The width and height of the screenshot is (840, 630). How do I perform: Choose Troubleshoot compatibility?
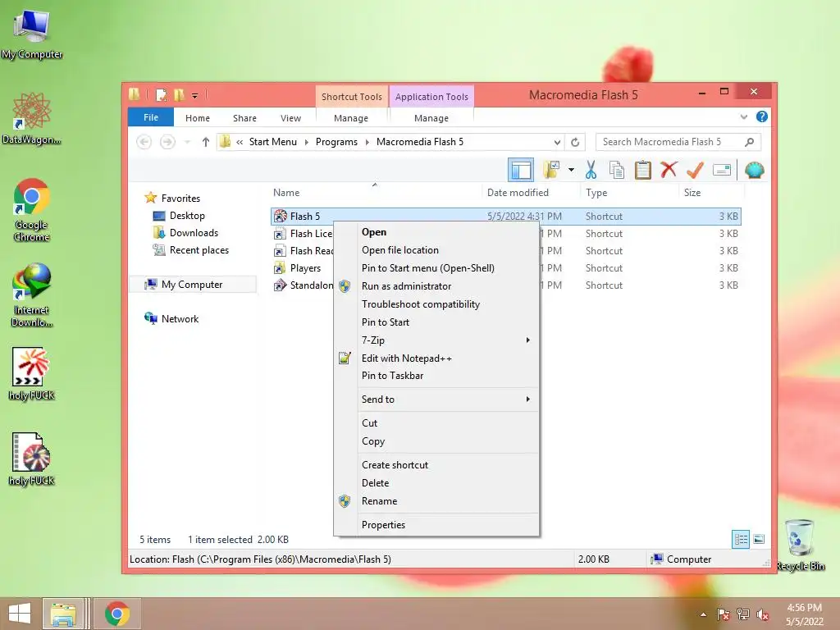(436, 304)
